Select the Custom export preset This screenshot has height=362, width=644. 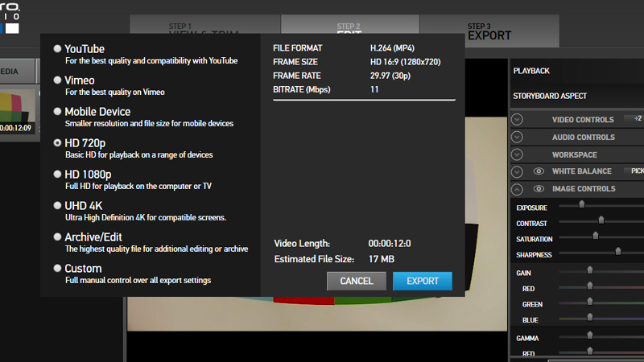[x=57, y=269]
